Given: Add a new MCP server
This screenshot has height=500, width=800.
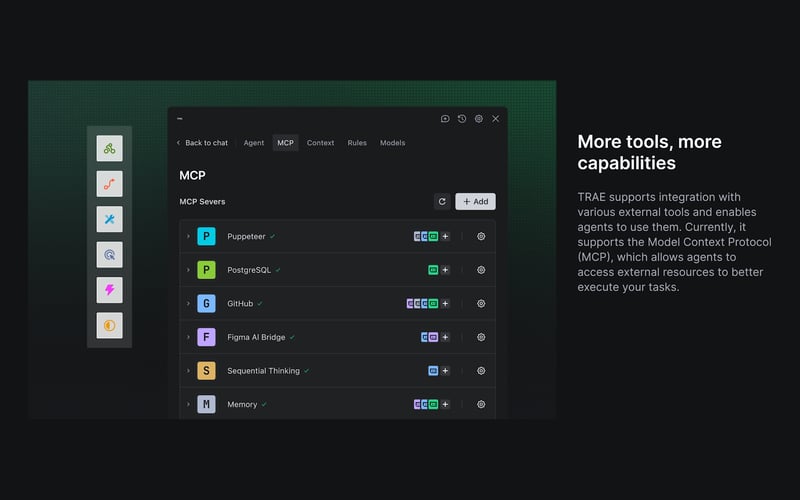Looking at the screenshot, I should [x=476, y=202].
